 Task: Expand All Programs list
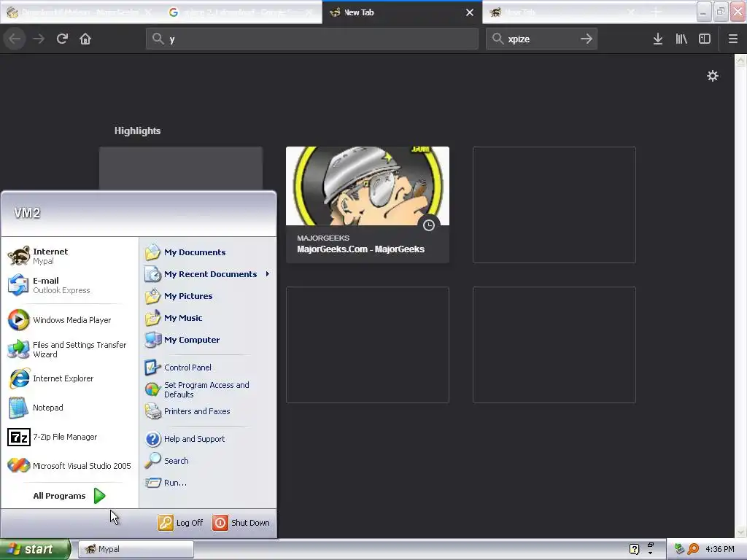pyautogui.click(x=69, y=496)
